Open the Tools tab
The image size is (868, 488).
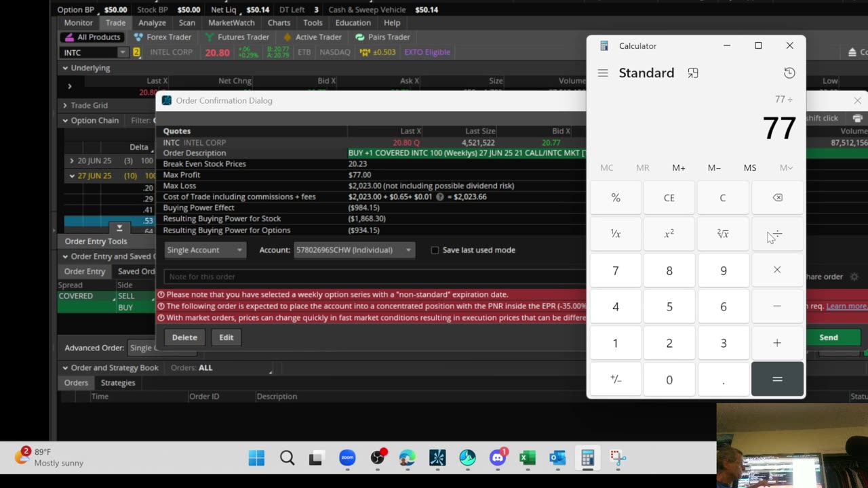tap(313, 22)
